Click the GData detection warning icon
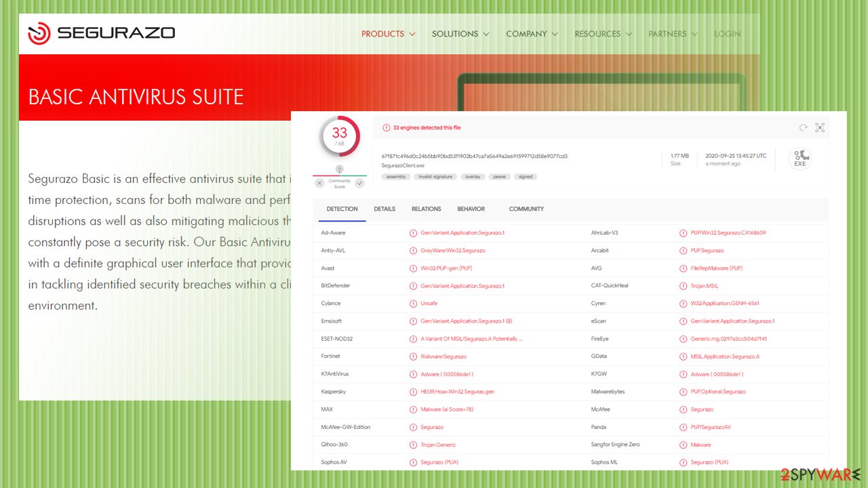The image size is (868, 488). coord(683,356)
